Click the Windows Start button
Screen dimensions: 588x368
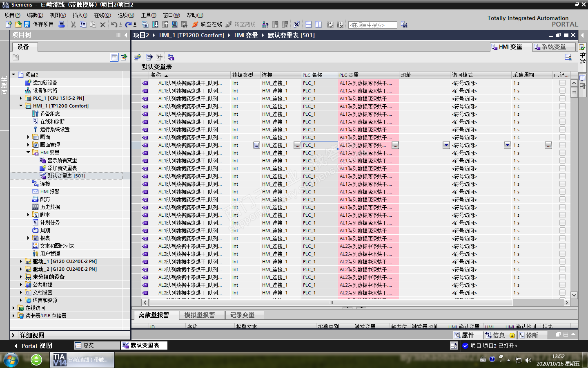click(11, 360)
